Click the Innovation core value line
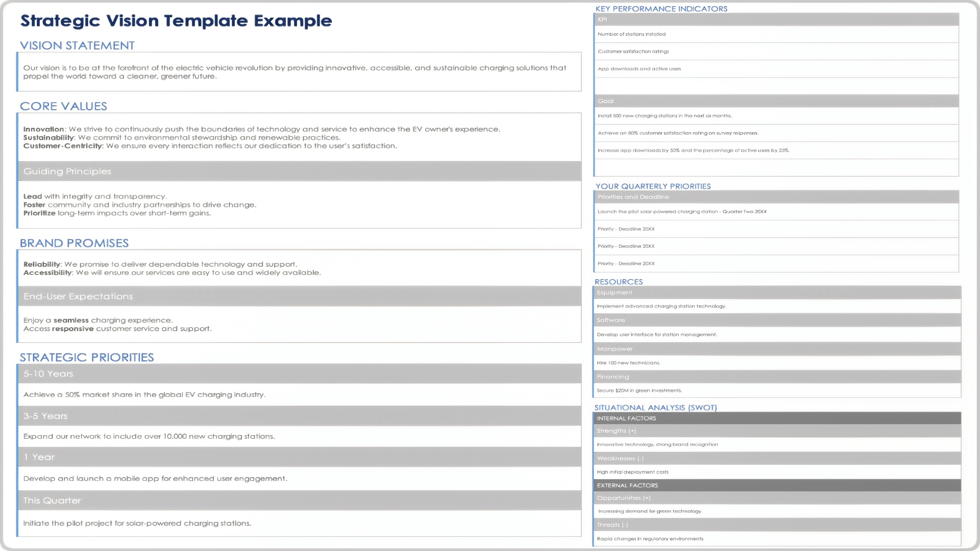Image resolution: width=980 pixels, height=551 pixels. pyautogui.click(x=261, y=129)
